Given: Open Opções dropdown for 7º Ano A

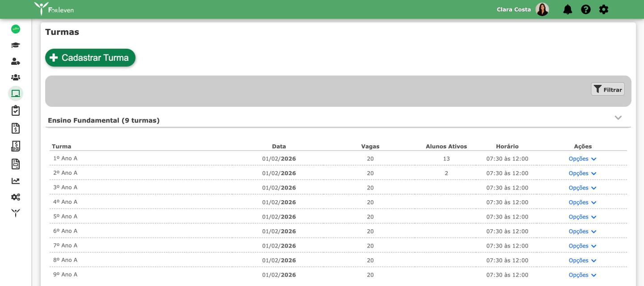Looking at the screenshot, I should pos(583,246).
